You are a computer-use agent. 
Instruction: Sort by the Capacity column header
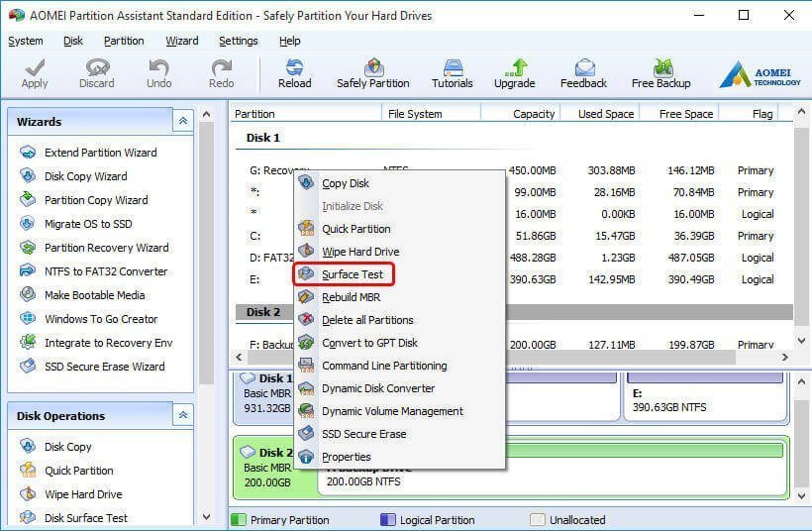tap(521, 114)
